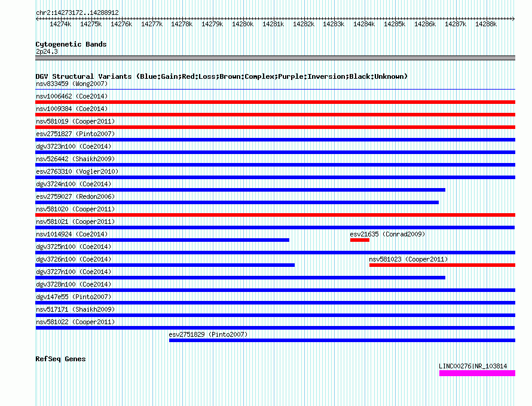Open the LINC00276|NR_103814 gene label
The image size is (532, 406).
(x=473, y=367)
